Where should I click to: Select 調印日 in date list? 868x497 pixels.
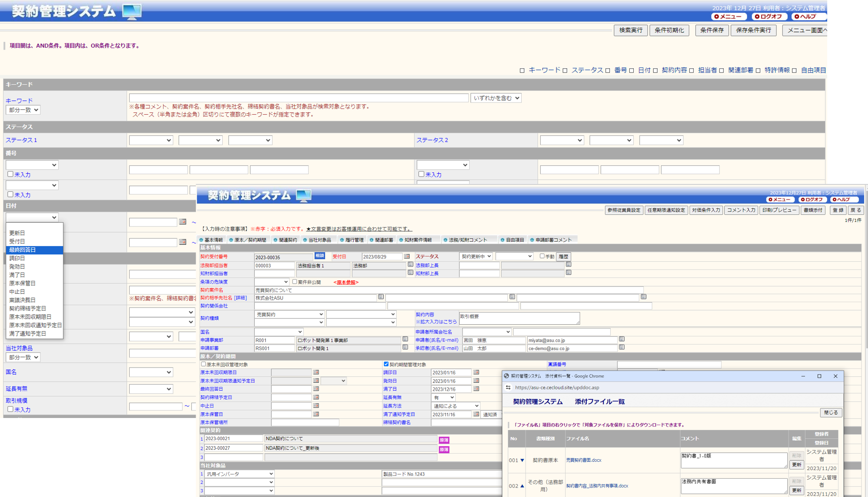point(34,258)
